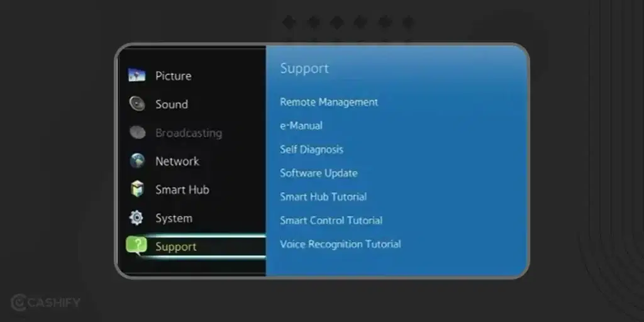Click the Sound speaker icon

coord(137,104)
